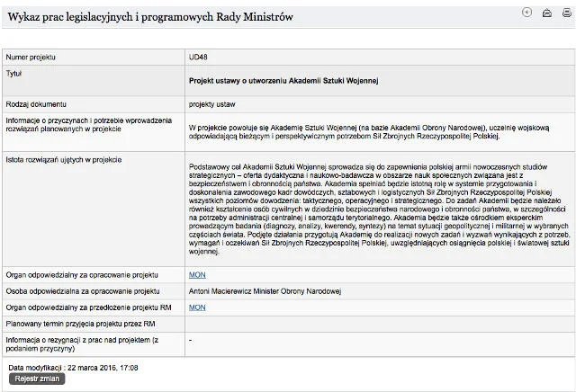Click the circular back arrow icon
576x392 pixels.
[x=526, y=13]
